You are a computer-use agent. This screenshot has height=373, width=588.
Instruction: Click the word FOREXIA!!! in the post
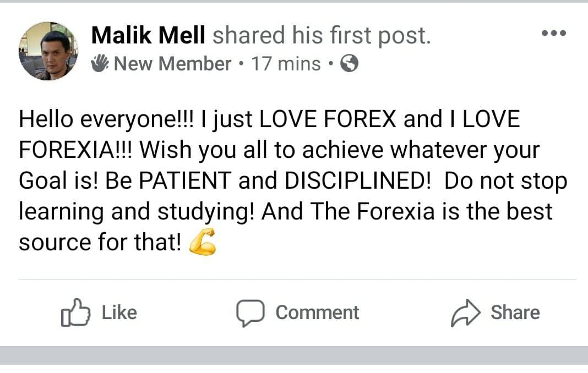click(75, 150)
